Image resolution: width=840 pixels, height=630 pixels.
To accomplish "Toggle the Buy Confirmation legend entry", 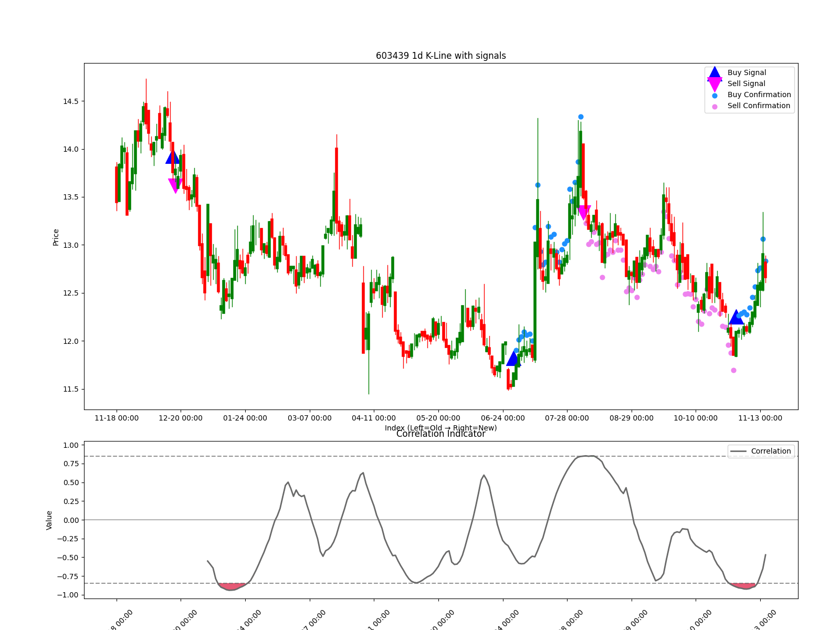I will click(758, 94).
